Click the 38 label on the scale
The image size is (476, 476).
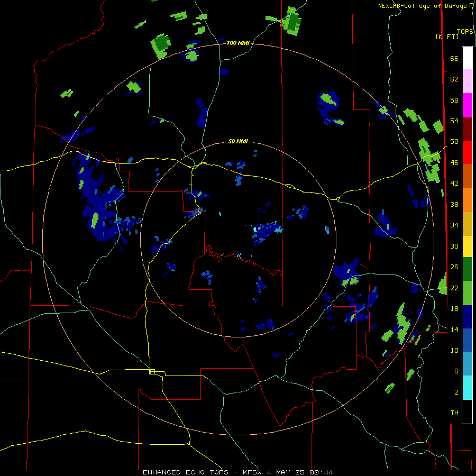point(454,204)
